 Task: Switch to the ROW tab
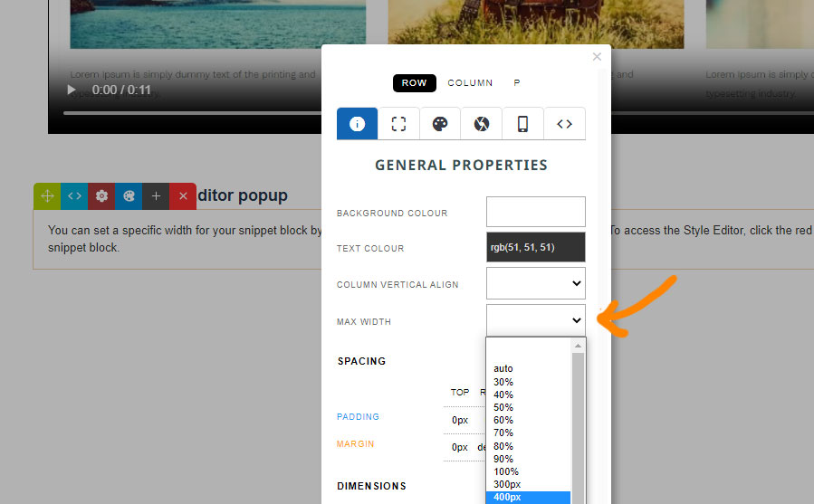click(x=415, y=83)
